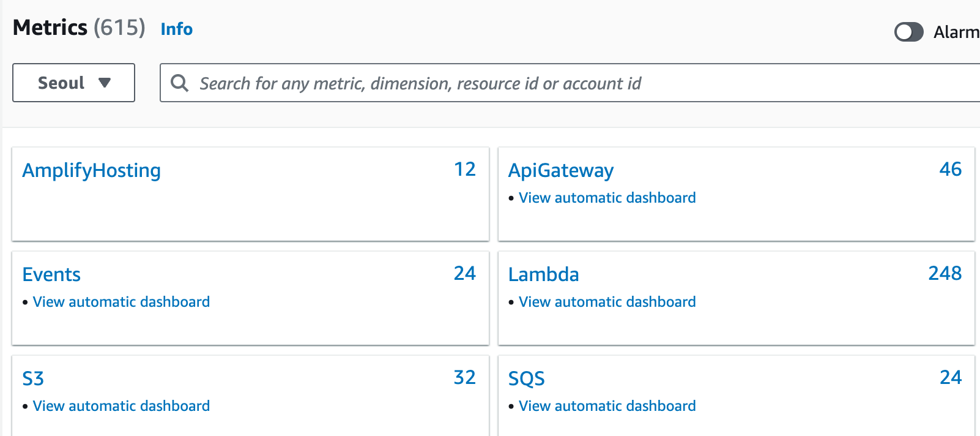Open the Events namespace

point(51,274)
